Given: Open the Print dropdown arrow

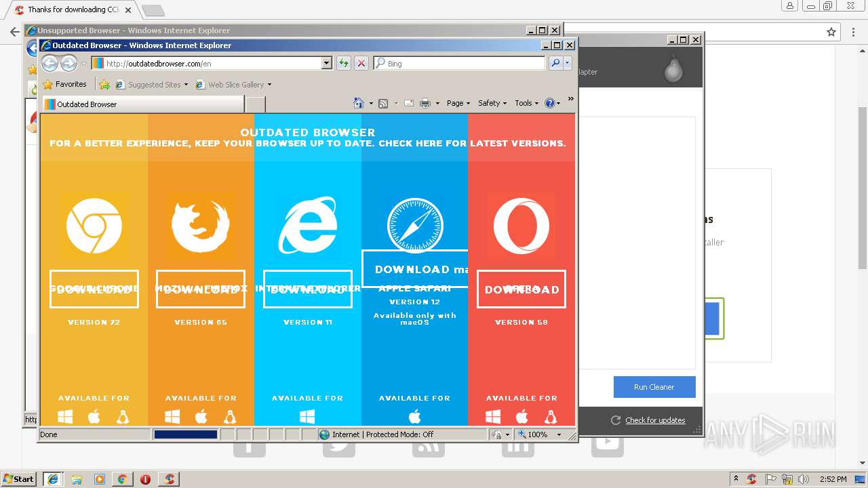Looking at the screenshot, I should click(x=437, y=103).
